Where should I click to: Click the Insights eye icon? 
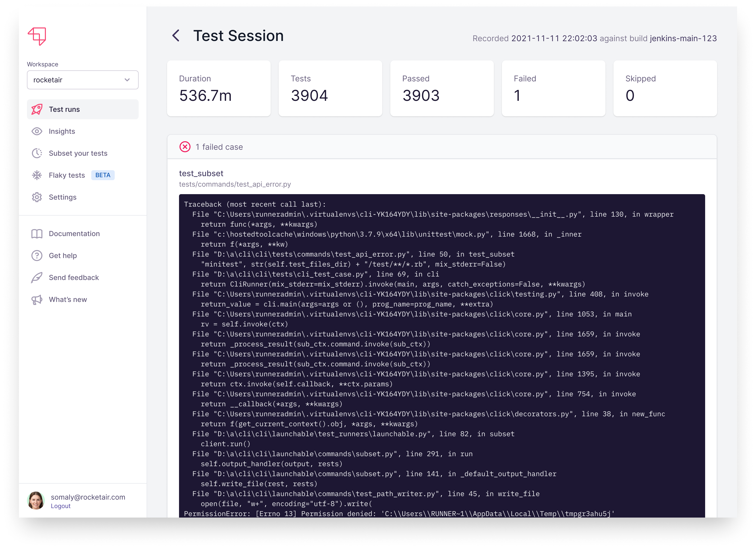(x=37, y=131)
